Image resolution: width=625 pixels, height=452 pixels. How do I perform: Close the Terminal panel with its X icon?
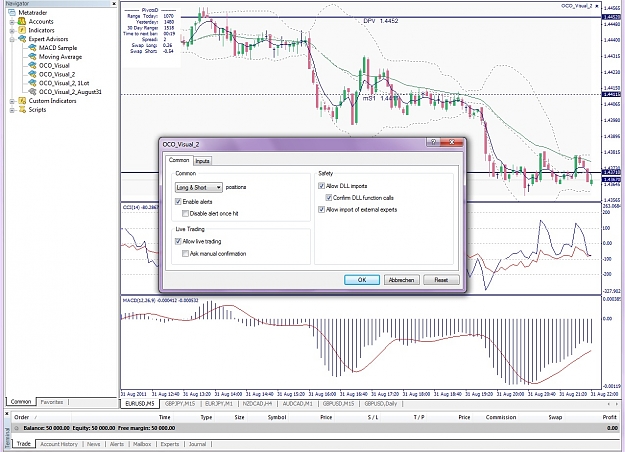(x=7, y=414)
